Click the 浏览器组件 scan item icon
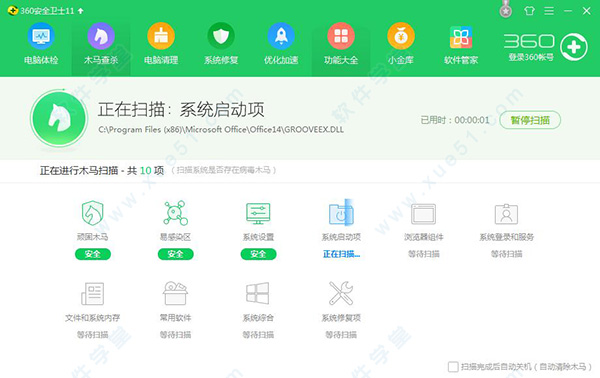 click(424, 214)
